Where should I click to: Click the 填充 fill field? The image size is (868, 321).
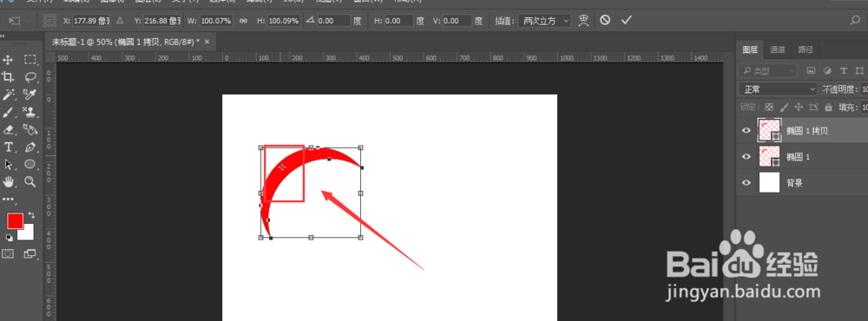point(865,107)
